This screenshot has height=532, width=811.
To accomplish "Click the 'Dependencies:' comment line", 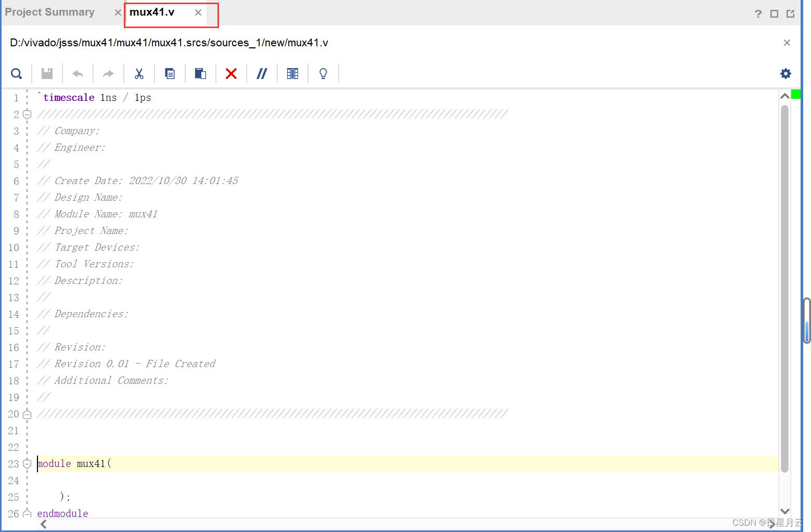I will (x=83, y=314).
